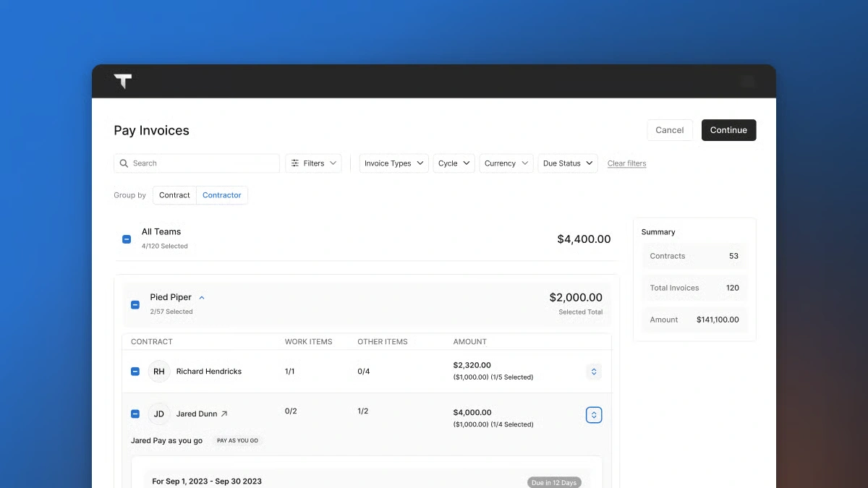The image size is (868, 488).
Task: Expand Richard Hendricks row details
Action: point(594,372)
